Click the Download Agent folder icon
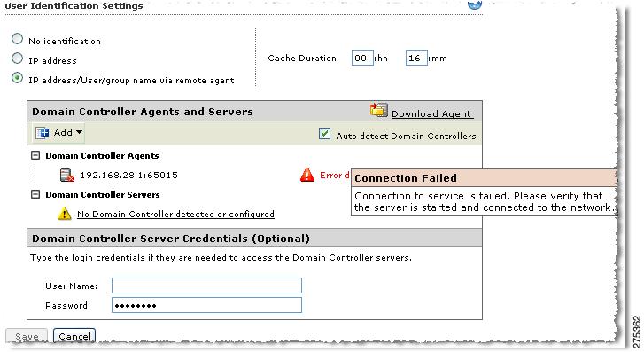The width and height of the screenshot is (644, 352). click(378, 110)
